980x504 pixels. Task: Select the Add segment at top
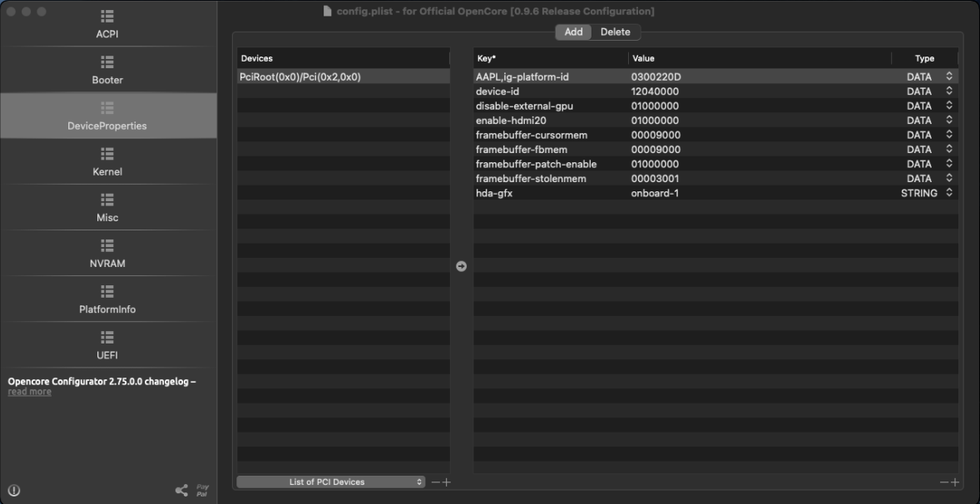(573, 32)
